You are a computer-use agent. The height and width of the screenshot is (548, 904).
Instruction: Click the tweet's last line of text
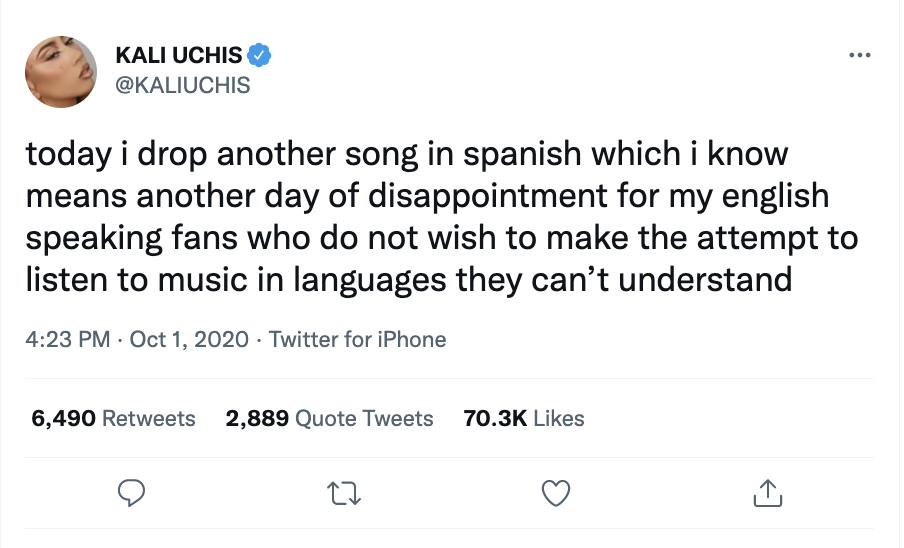pyautogui.click(x=408, y=279)
